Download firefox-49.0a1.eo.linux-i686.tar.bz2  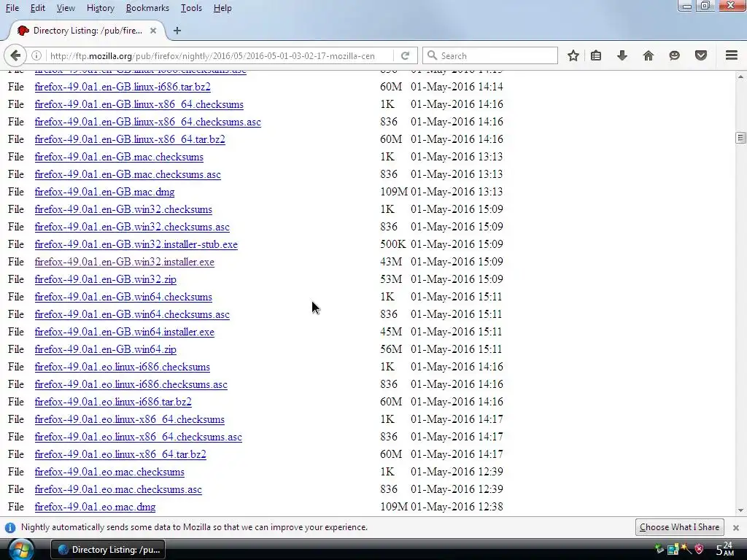[x=113, y=402]
